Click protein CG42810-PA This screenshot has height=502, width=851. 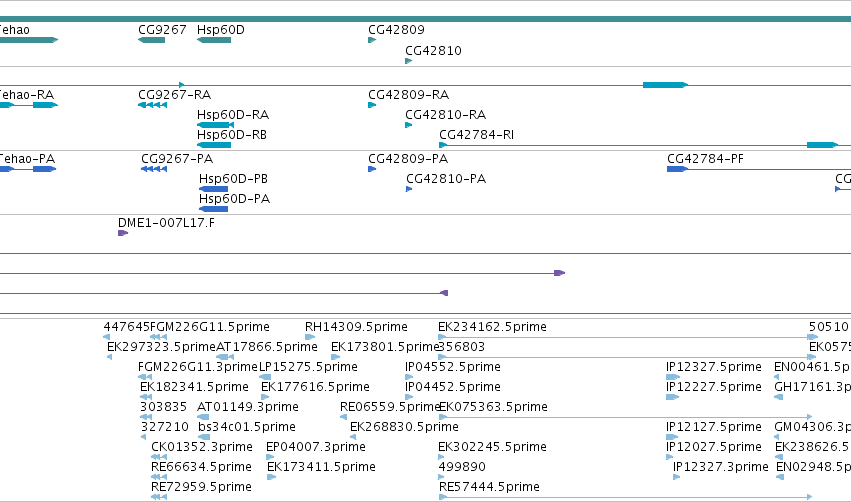pos(446,179)
